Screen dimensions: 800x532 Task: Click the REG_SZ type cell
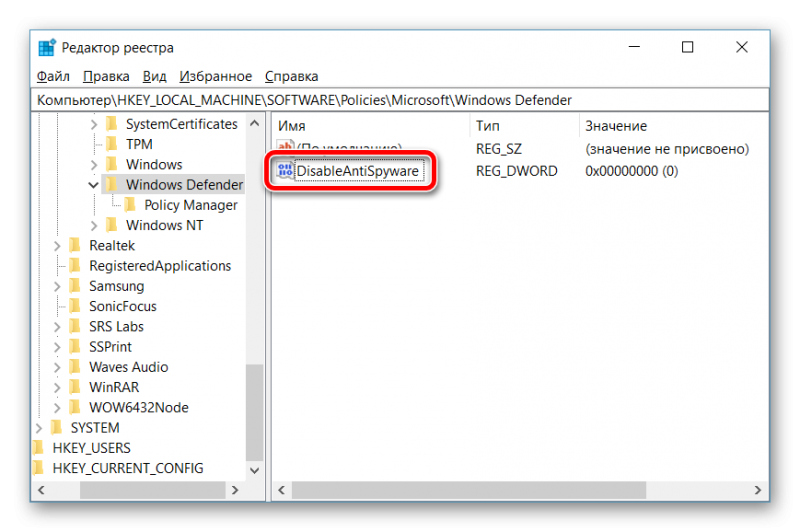(498, 149)
